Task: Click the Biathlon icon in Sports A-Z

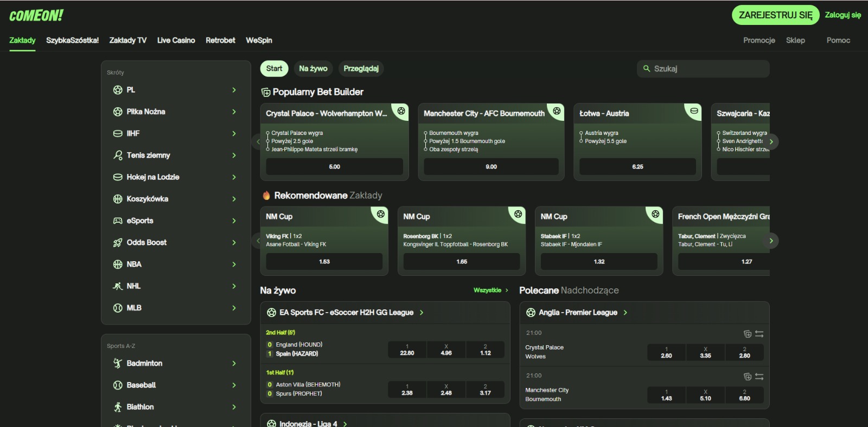Action: point(118,407)
